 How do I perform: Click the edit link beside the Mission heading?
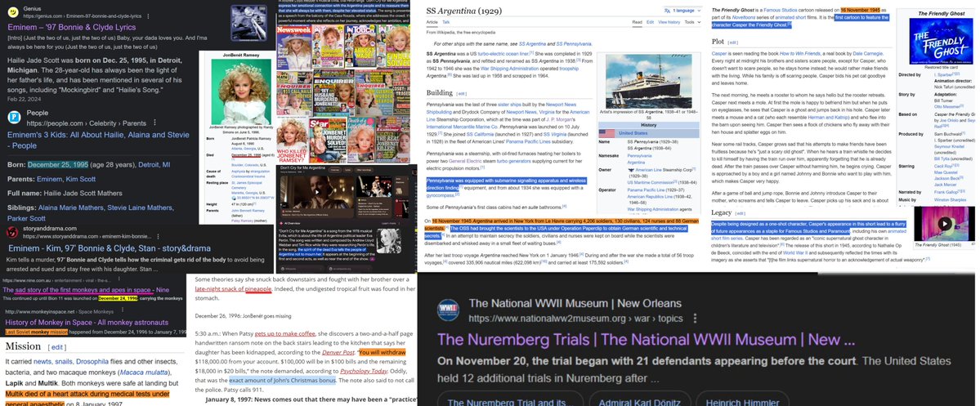pos(57,346)
